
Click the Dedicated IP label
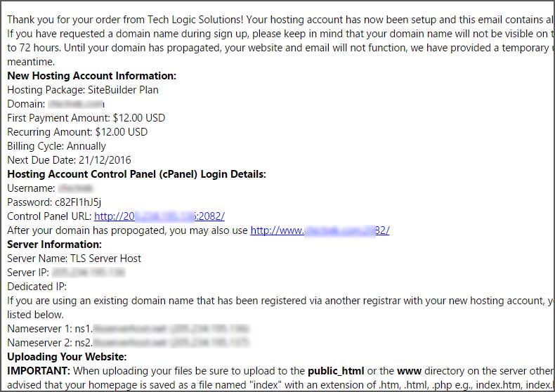click(37, 287)
